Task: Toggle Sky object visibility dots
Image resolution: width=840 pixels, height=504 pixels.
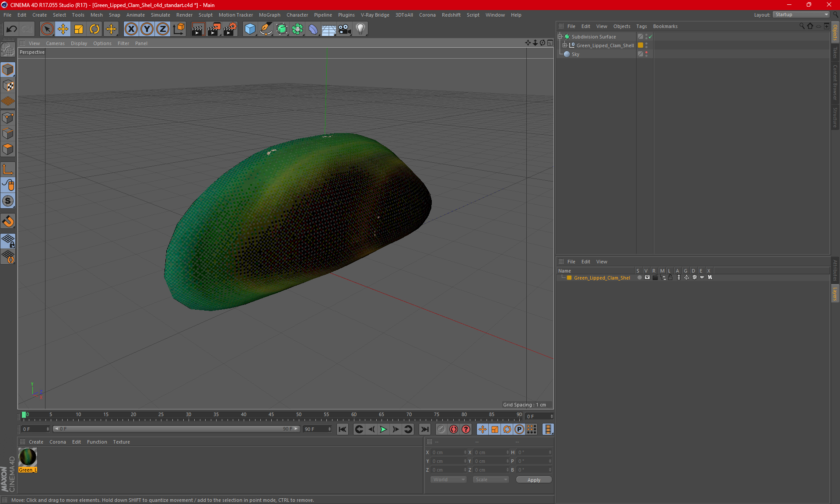Action: click(x=646, y=54)
